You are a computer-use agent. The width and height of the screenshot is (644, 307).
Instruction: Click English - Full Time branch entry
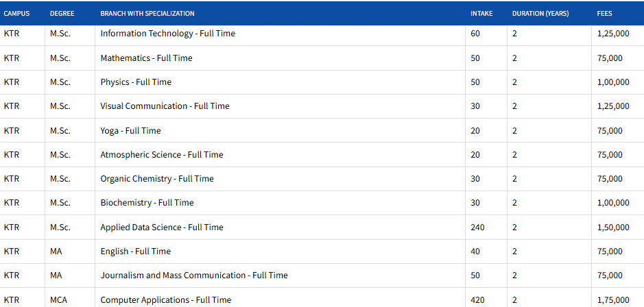(135, 251)
